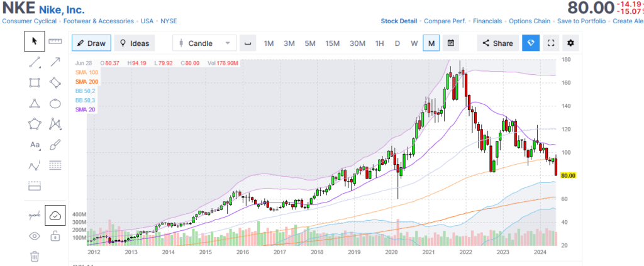The image size is (644, 266).
Task: Click the blue diamond premium icon
Action: click(531, 43)
